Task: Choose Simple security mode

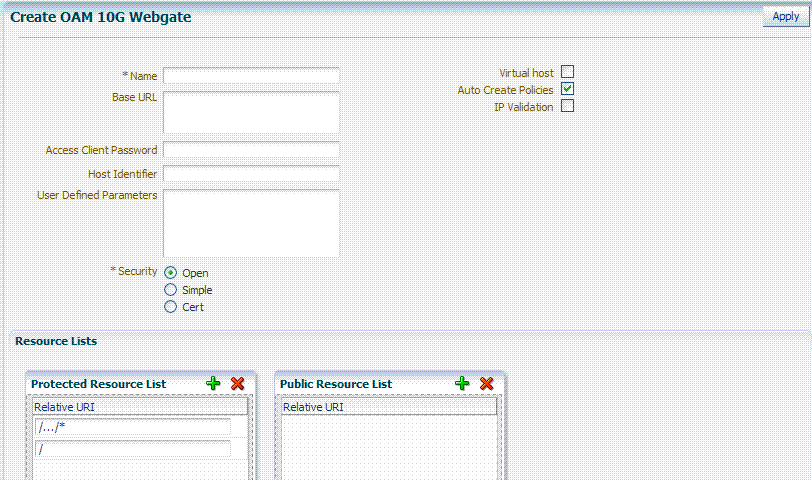Action: [170, 289]
